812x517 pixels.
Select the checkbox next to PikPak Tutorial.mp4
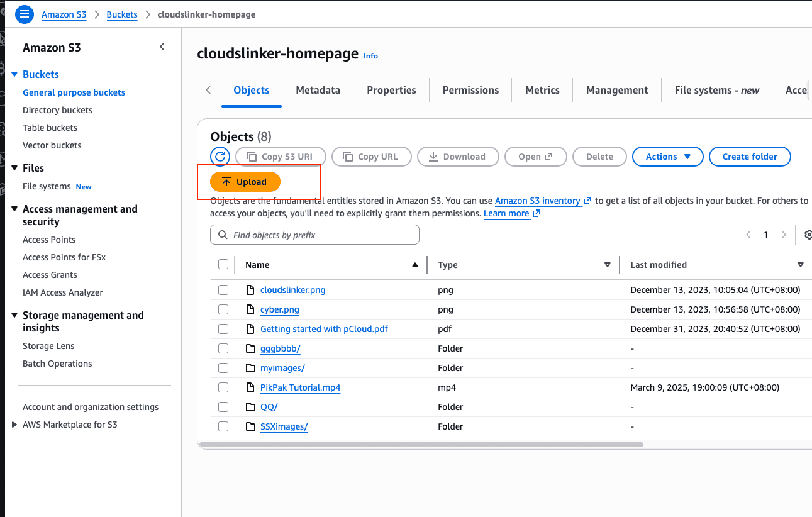point(223,387)
